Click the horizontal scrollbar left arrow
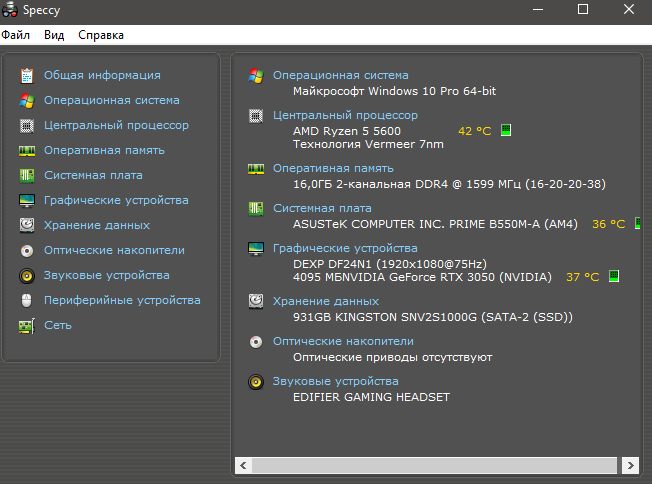The width and height of the screenshot is (652, 484). tap(243, 466)
